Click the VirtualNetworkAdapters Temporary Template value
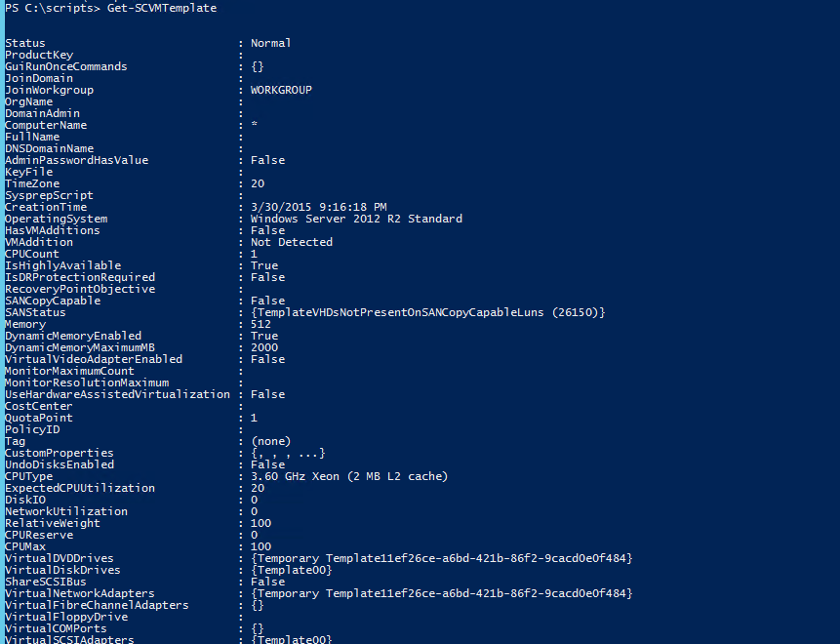Screen dimensions: 840x644 [441, 593]
